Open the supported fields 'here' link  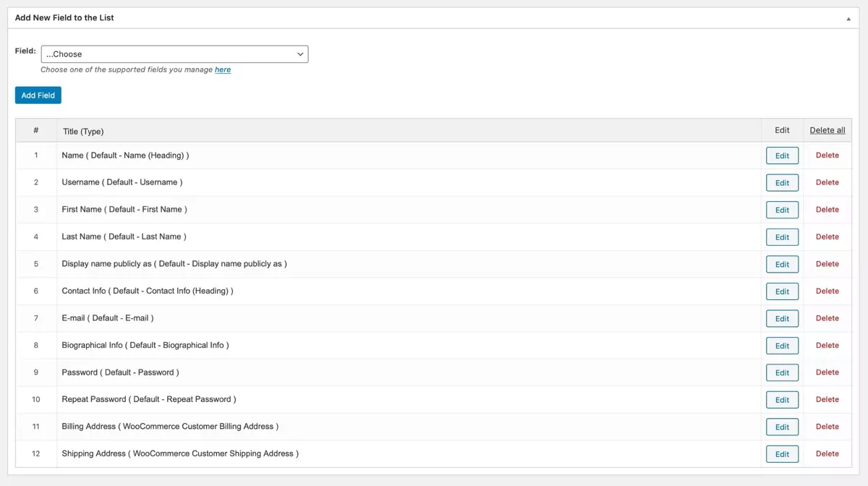pyautogui.click(x=223, y=69)
